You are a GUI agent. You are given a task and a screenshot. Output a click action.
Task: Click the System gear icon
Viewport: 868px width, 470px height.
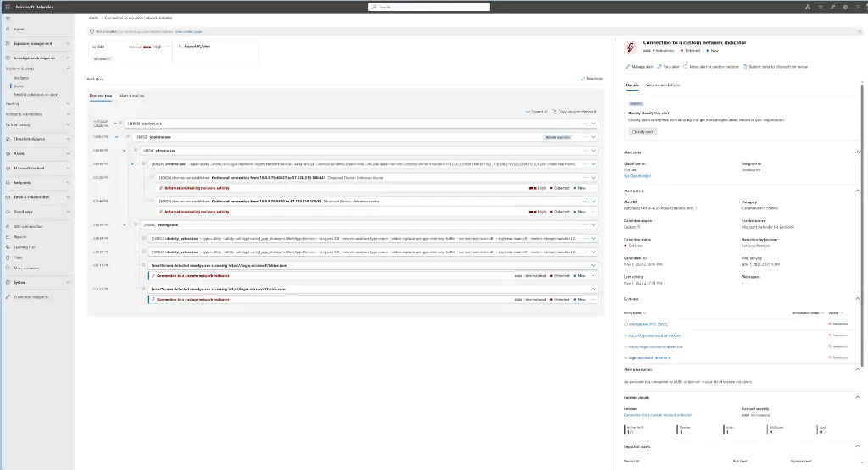tap(8, 282)
